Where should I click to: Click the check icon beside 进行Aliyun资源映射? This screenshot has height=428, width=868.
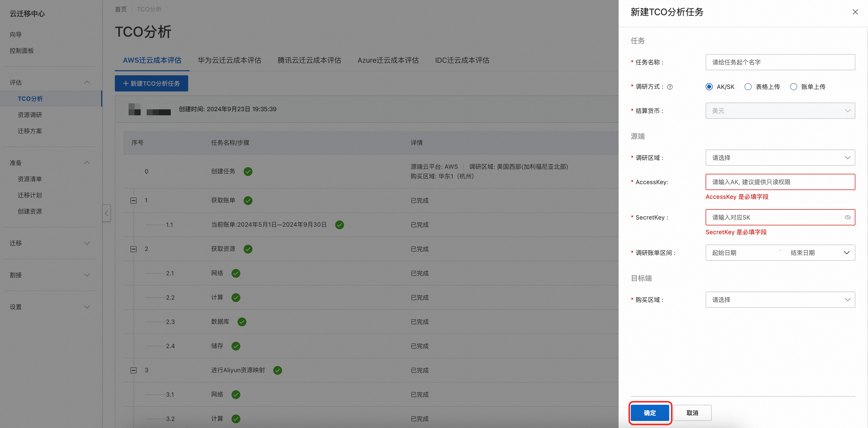coord(278,370)
